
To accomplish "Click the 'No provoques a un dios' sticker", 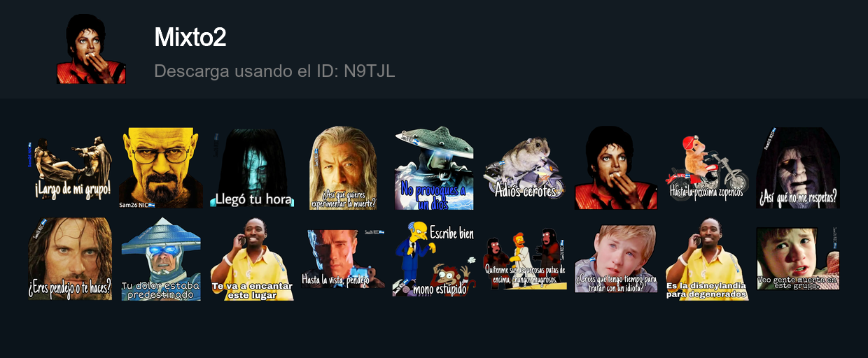I will tap(434, 169).
